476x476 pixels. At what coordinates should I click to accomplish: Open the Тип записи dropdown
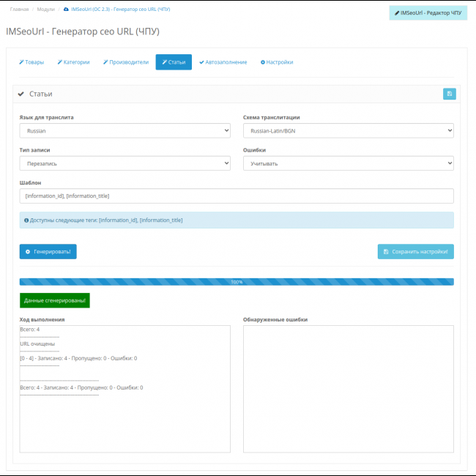pyautogui.click(x=124, y=163)
